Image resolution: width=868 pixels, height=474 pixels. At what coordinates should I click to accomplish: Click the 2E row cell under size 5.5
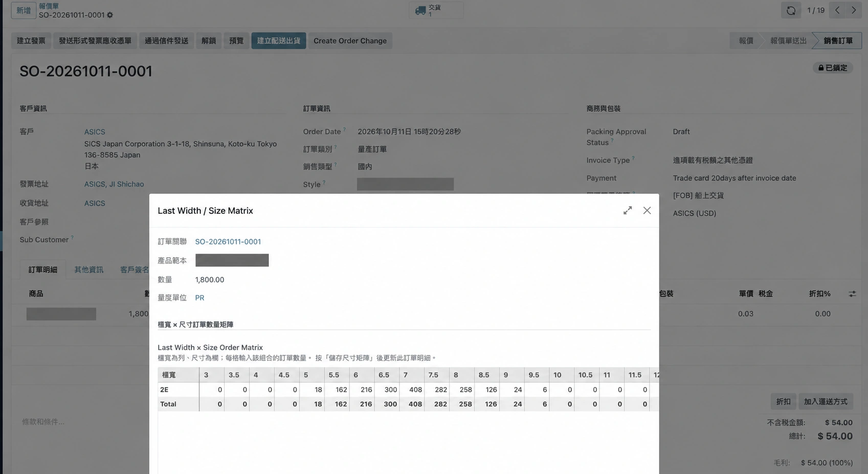337,390
